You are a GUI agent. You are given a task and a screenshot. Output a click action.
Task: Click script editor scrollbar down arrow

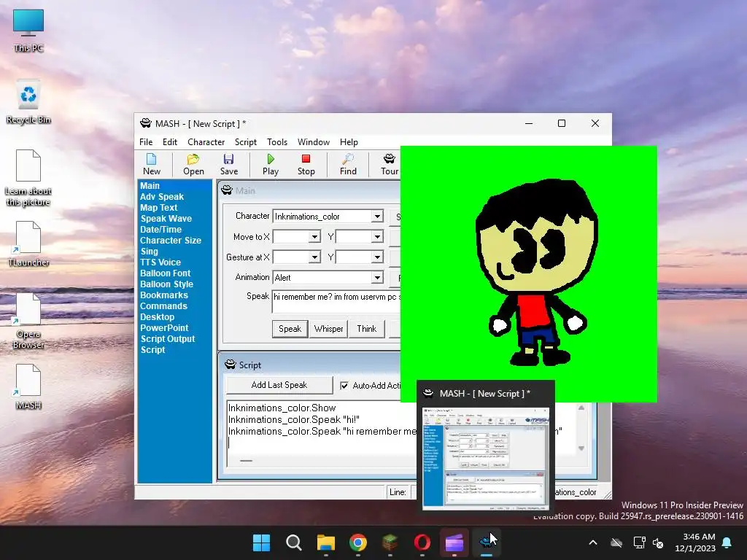[x=581, y=448]
